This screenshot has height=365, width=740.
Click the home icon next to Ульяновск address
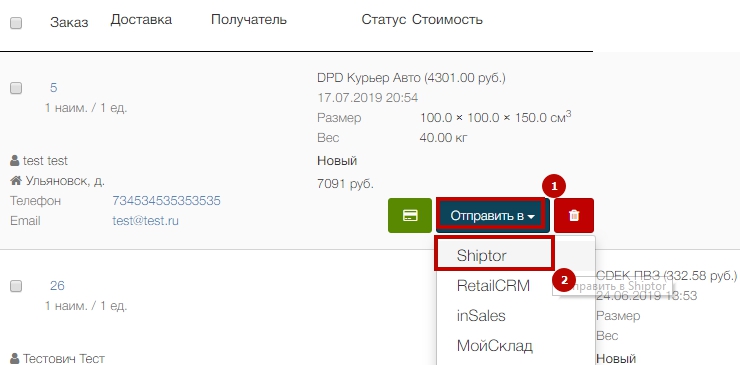(16, 181)
